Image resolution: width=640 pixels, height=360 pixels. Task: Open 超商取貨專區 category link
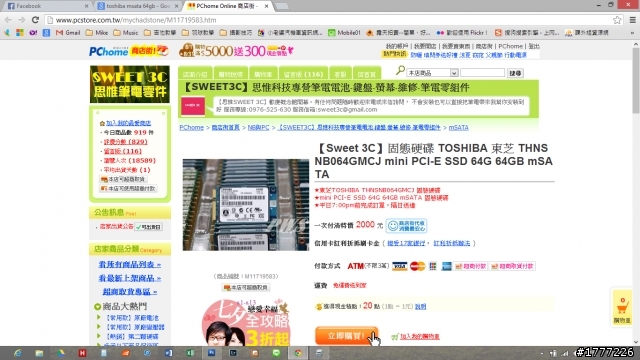(x=130, y=291)
